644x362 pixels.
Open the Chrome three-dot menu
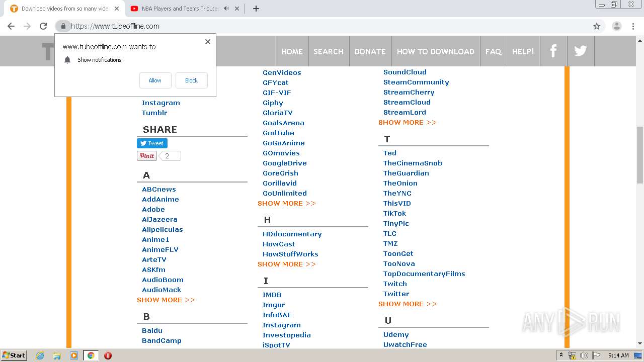[633, 26]
